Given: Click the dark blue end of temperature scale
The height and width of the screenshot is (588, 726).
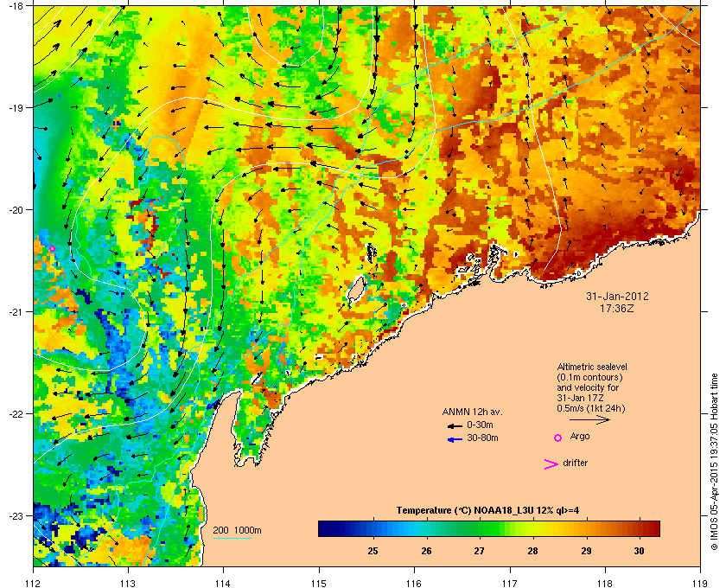Looking at the screenshot, I should [x=322, y=528].
